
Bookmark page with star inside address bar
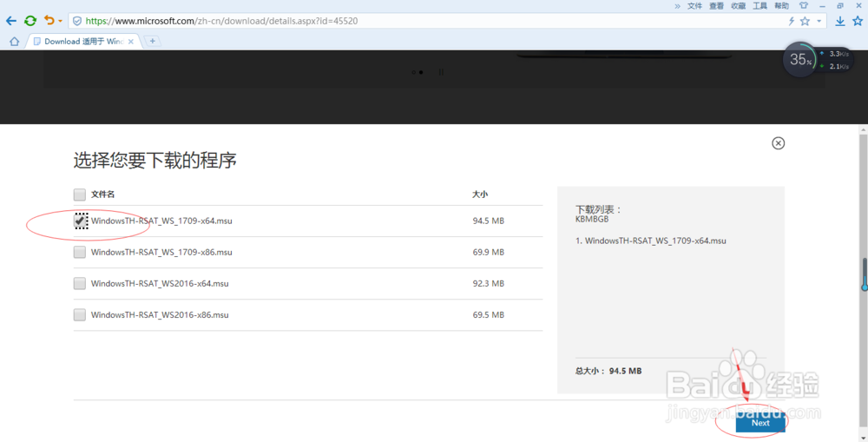click(x=805, y=21)
